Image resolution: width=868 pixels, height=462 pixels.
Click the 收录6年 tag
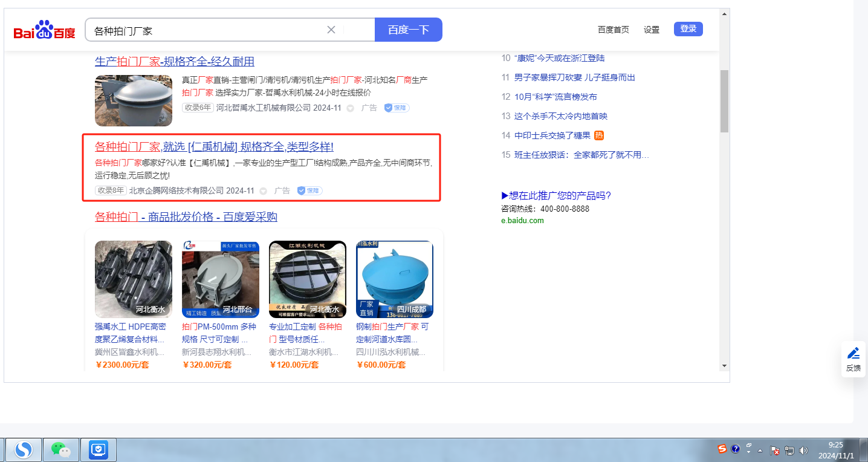click(x=198, y=108)
